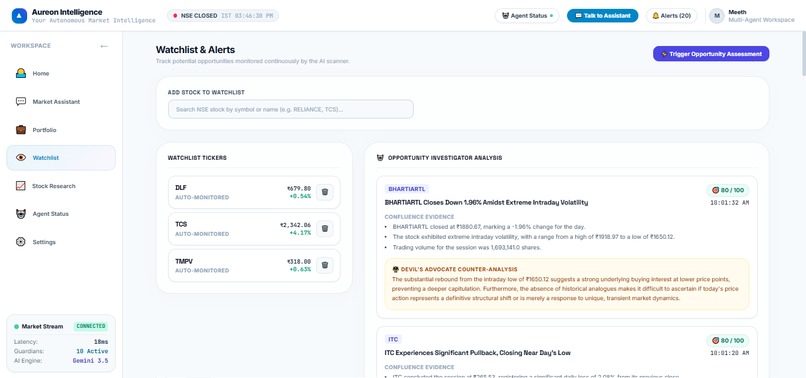The width and height of the screenshot is (806, 378).
Task: Click the ITC 80 / 100 score badge
Action: 727,340
